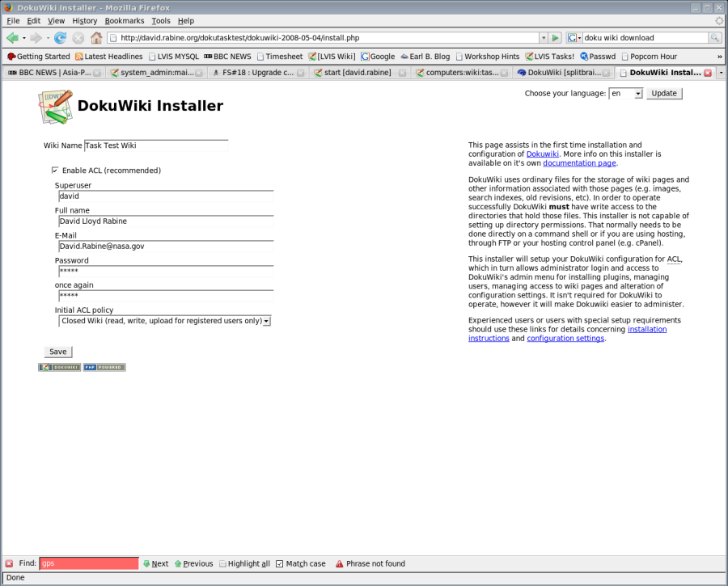This screenshot has width=728, height=586.
Task: Click the Save button
Action: click(x=57, y=351)
